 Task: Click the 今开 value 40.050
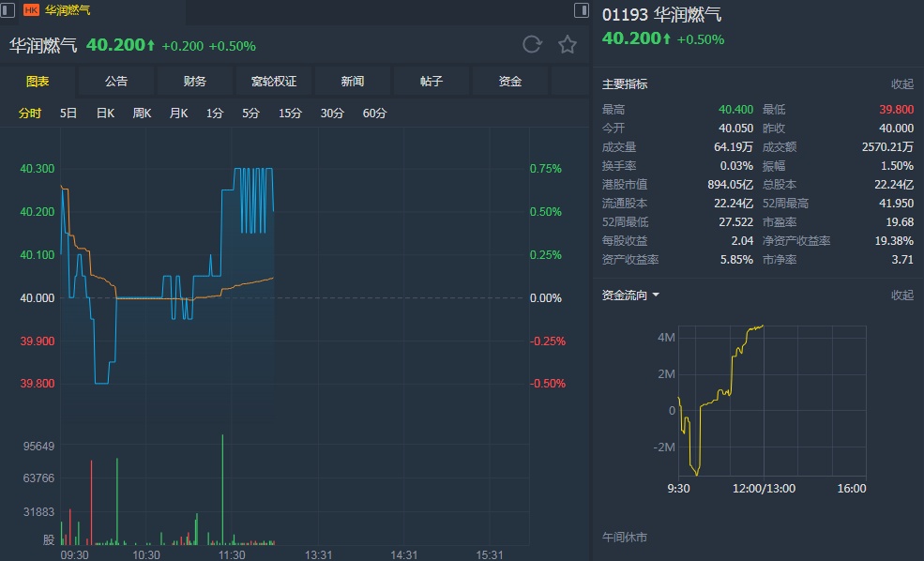[735, 129]
